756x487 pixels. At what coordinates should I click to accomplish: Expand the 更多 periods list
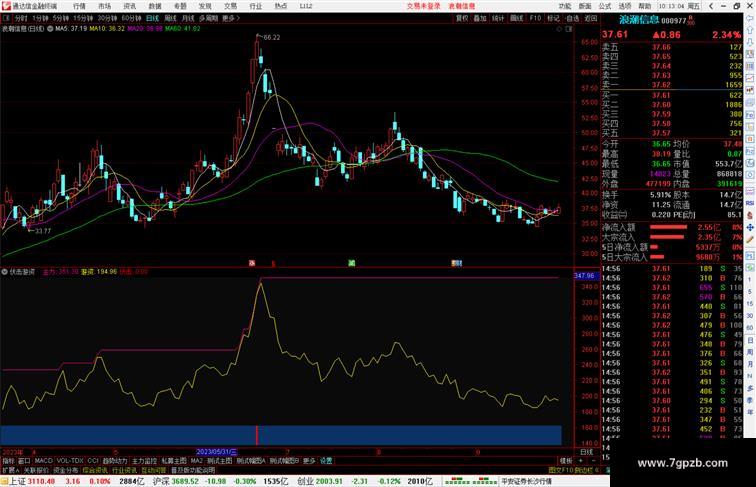click(230, 18)
